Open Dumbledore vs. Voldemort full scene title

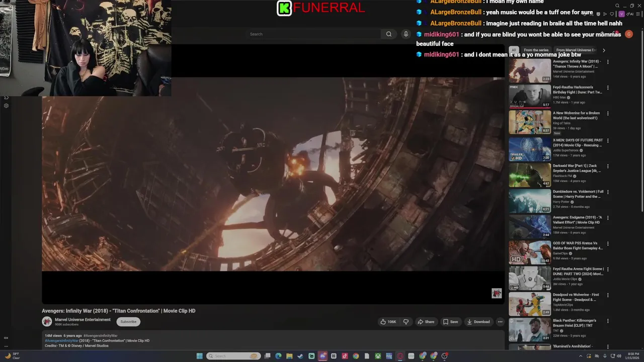pyautogui.click(x=578, y=194)
